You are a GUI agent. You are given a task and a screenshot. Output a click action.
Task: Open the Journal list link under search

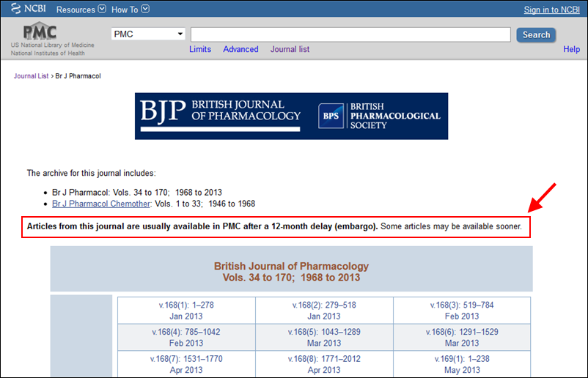[x=290, y=49]
